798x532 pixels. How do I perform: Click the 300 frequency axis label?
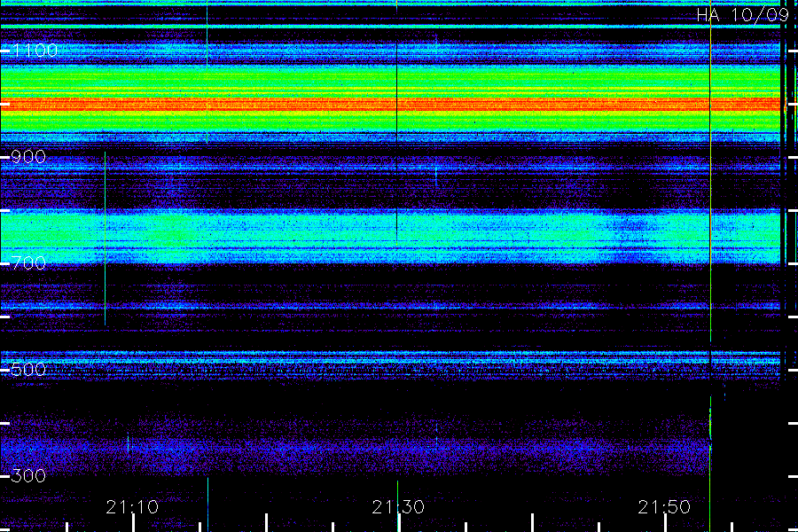coord(28,476)
